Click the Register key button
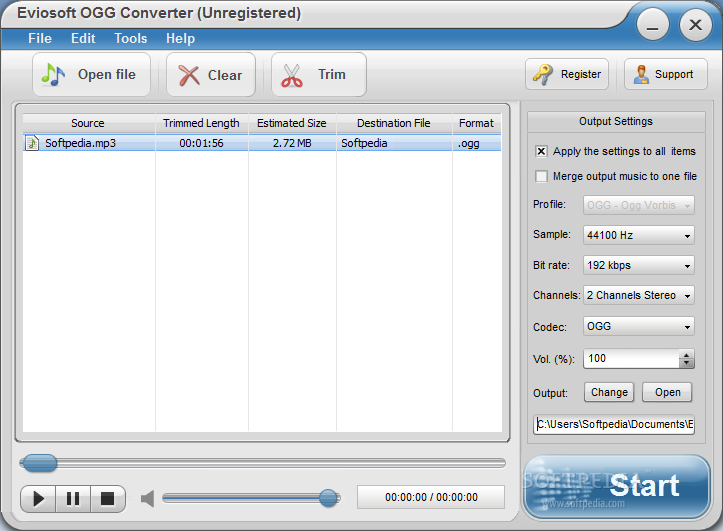Viewport: 723px width, 531px height. click(x=567, y=74)
